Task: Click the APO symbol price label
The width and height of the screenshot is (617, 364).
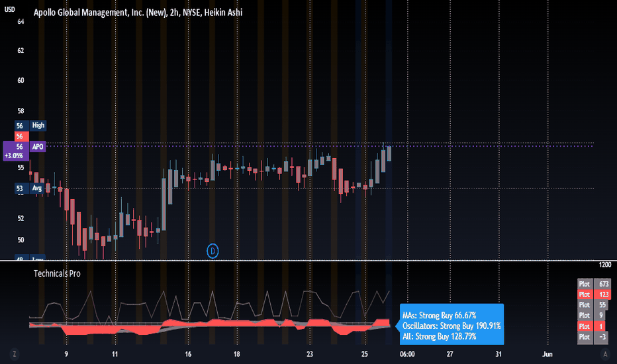Action: pyautogui.click(x=38, y=147)
